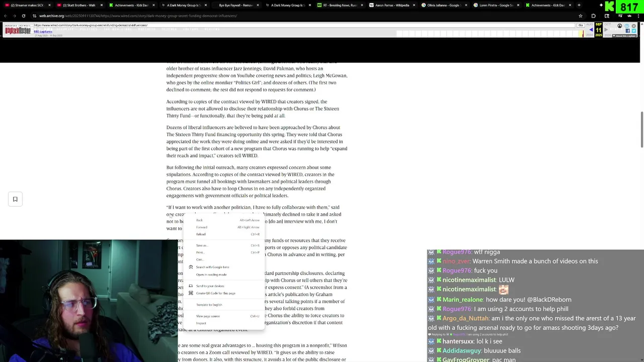The height and width of the screenshot is (362, 644).
Task: Click the SEP 11 2025 capture date
Action: coord(598,30)
